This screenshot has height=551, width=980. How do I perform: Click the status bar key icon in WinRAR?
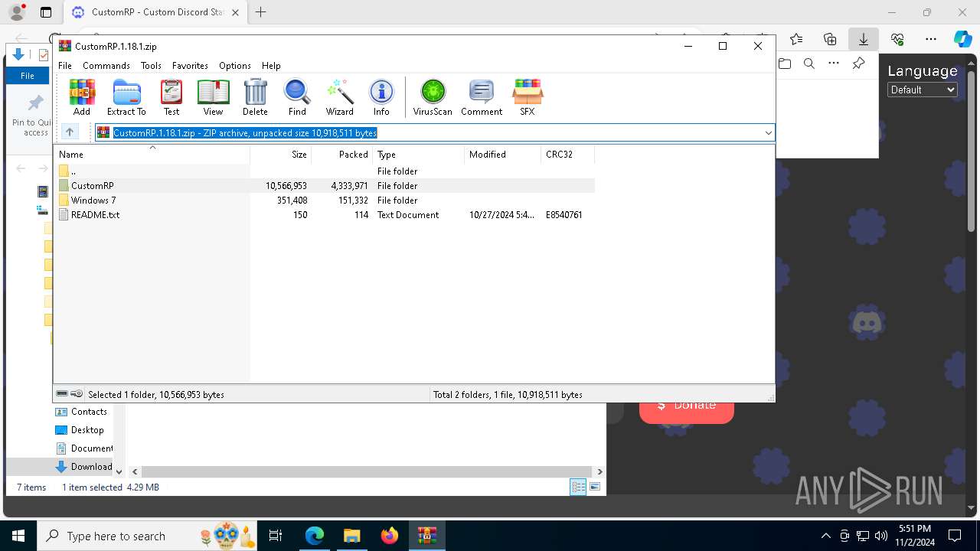click(77, 394)
